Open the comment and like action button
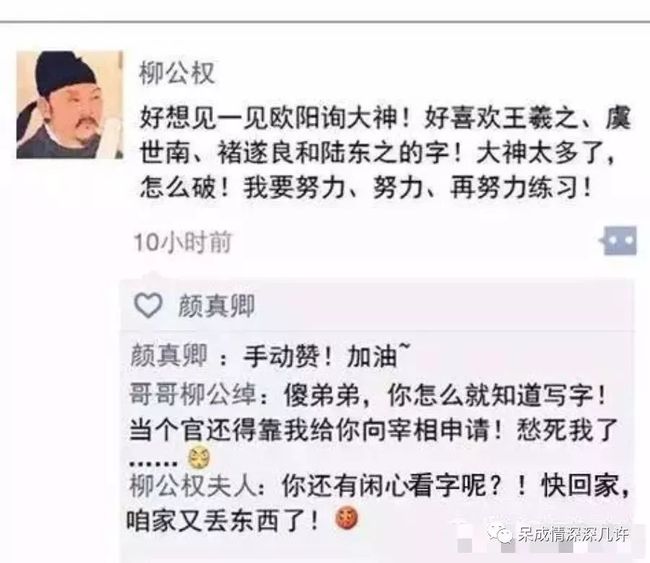Image resolution: width=650 pixels, height=563 pixels. click(618, 240)
